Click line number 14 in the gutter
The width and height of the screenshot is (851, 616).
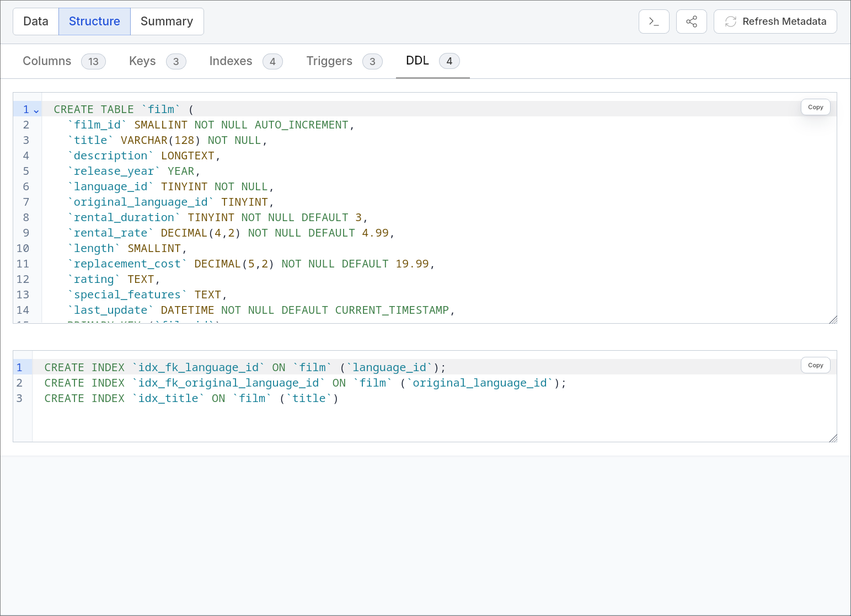(23, 310)
